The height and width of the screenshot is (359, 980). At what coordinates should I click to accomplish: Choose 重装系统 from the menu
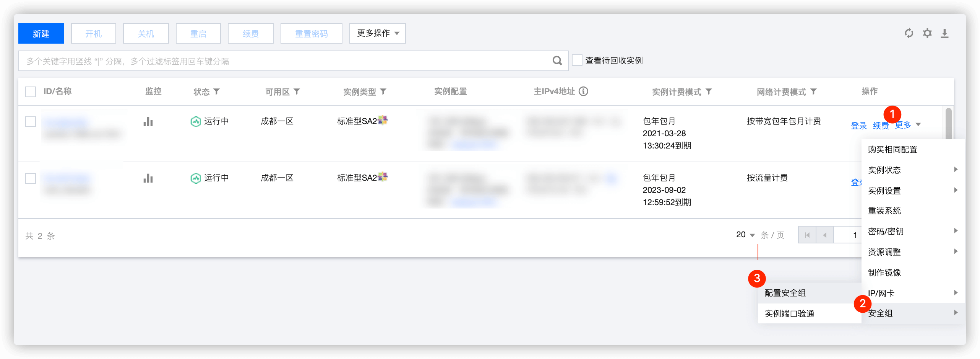coord(913,211)
